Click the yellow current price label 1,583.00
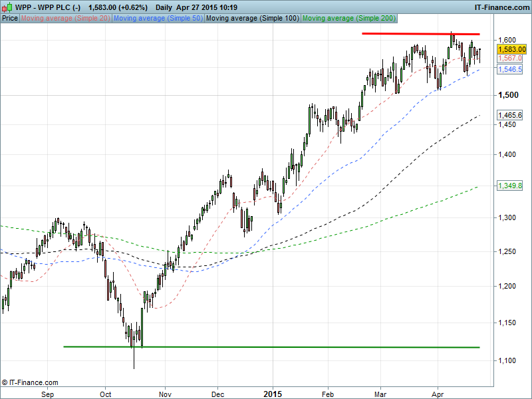The image size is (532, 399). [511, 49]
